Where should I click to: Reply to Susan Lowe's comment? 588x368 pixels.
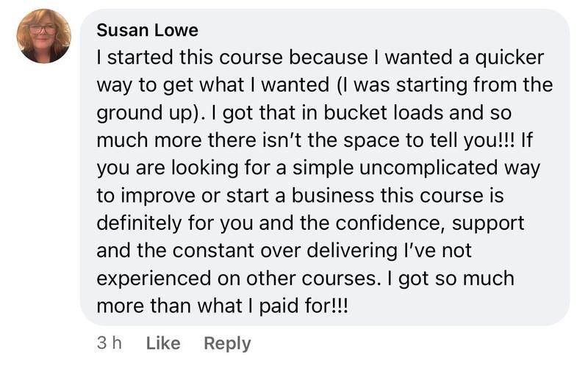click(x=227, y=343)
